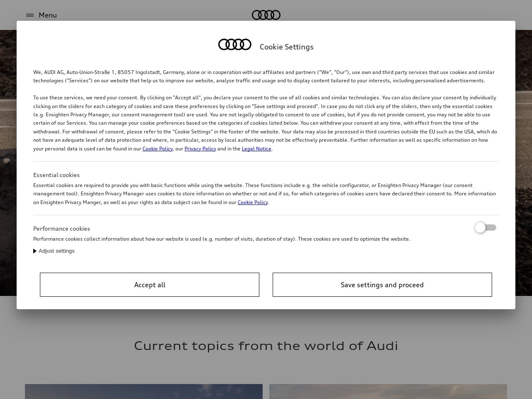Open the Legal Notice link
This screenshot has height=399, width=532.
[x=256, y=149]
